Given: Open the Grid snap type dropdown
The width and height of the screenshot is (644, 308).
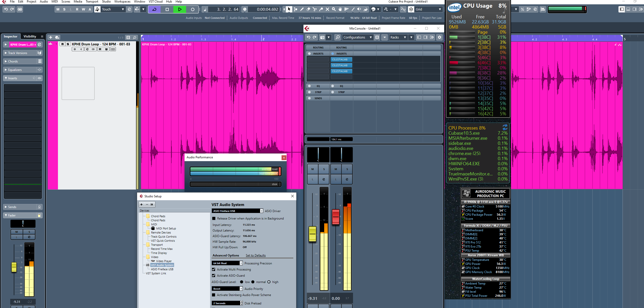Looking at the screenshot, I should pos(428,9).
